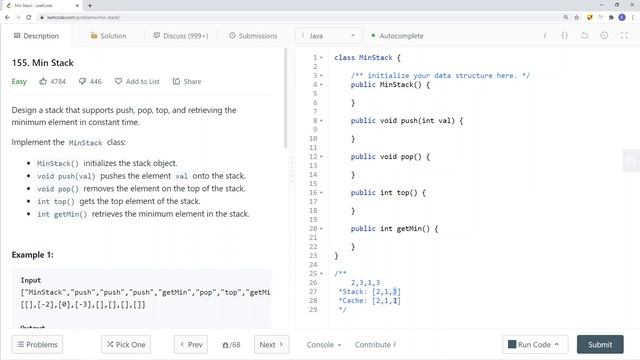Share the Min Stack problem

tap(187, 81)
